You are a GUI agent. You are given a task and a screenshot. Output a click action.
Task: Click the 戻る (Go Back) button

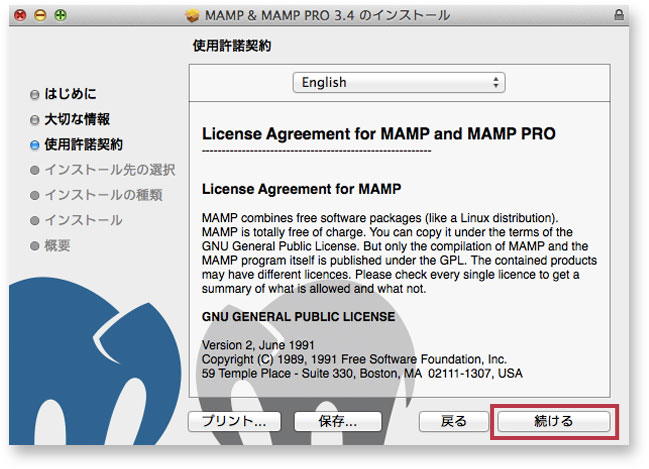coord(454,421)
